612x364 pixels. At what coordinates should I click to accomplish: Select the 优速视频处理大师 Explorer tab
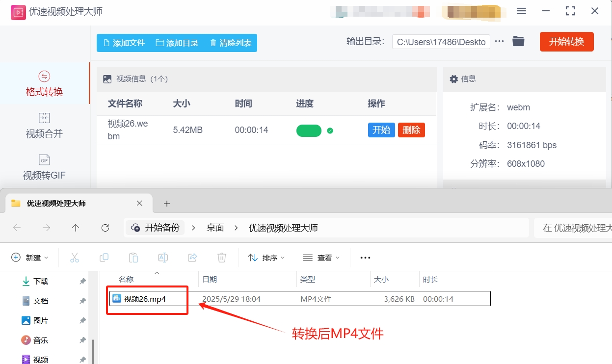coord(79,203)
